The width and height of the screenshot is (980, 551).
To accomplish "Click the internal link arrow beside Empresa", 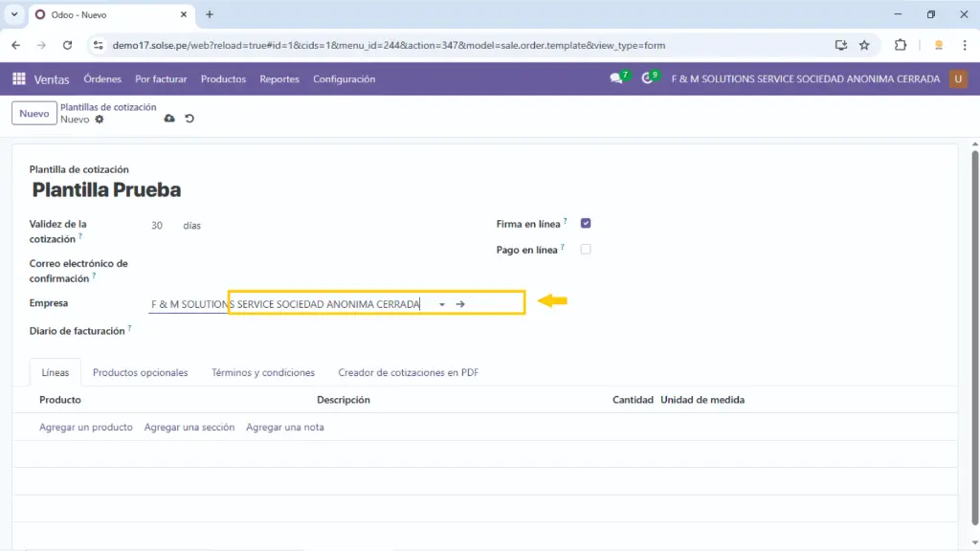I will coord(460,304).
